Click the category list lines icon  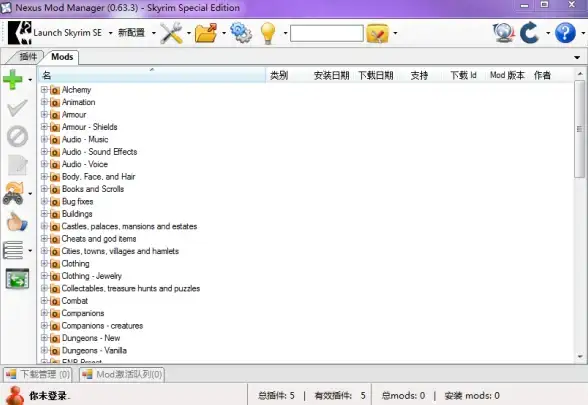coord(13,250)
